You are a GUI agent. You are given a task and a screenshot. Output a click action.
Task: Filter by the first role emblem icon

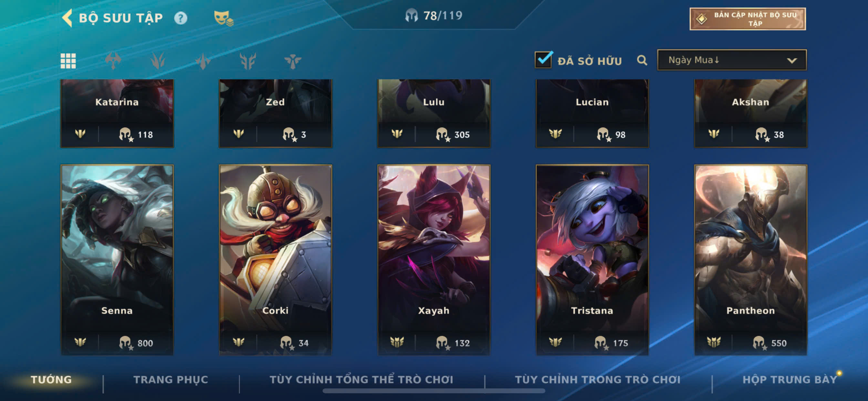click(113, 61)
